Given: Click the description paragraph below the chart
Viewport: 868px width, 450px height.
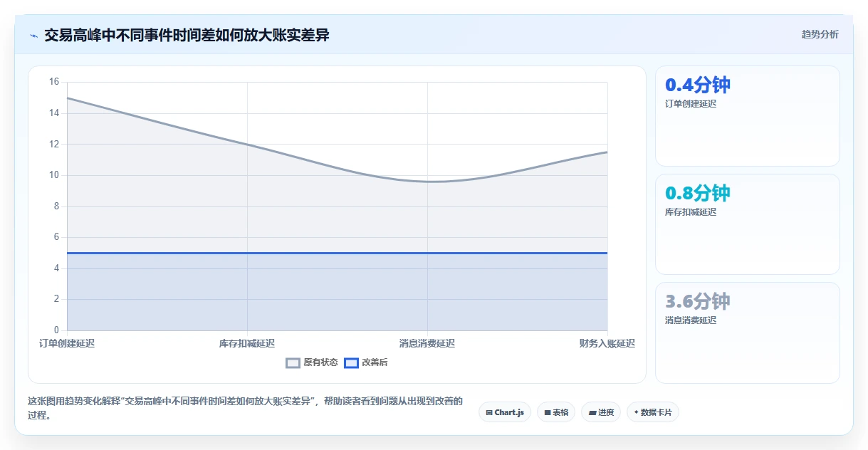Looking at the screenshot, I should [x=245, y=409].
